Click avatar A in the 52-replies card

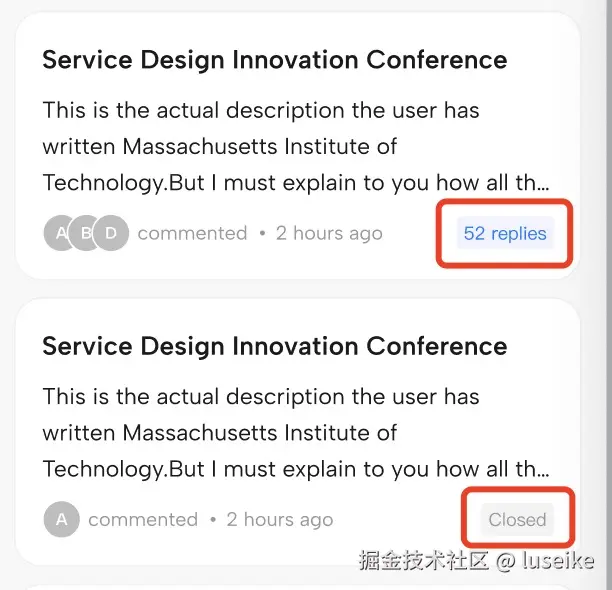[59, 234]
